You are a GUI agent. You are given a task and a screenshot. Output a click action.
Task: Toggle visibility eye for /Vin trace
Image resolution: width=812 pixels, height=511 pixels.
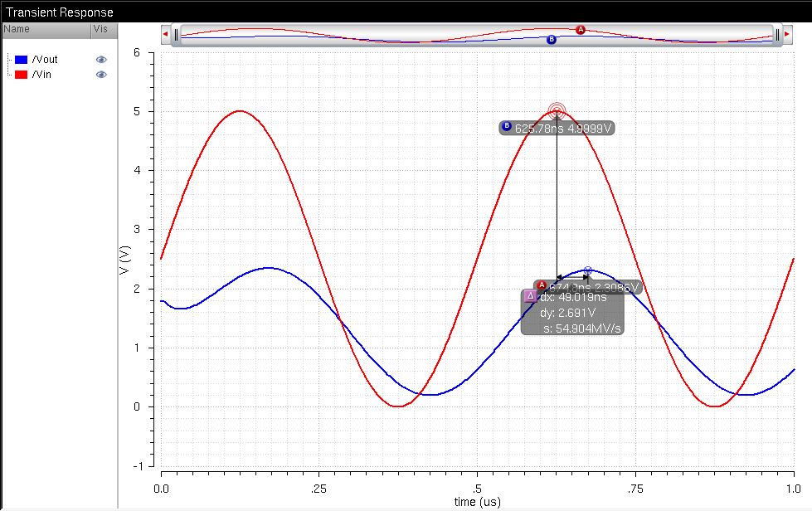coord(101,75)
